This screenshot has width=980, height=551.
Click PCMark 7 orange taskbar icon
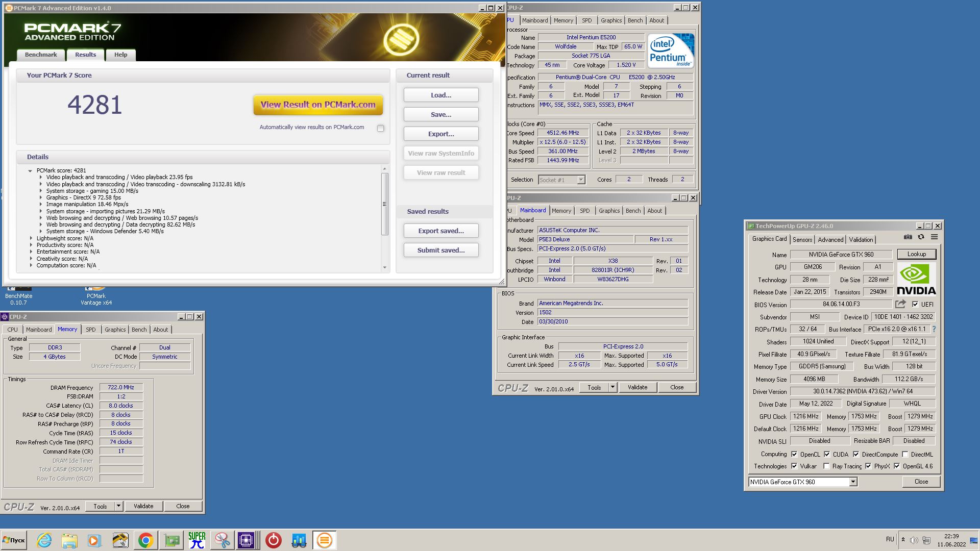(x=325, y=540)
